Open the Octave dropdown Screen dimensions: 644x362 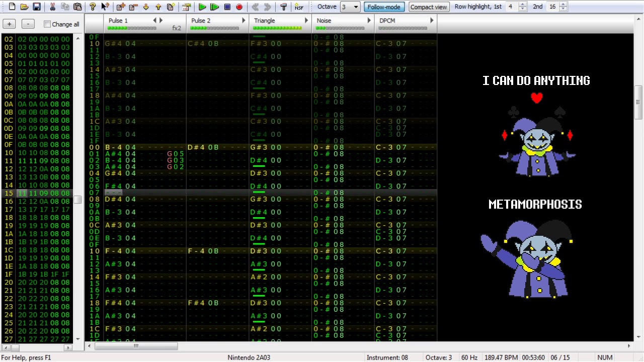356,7
